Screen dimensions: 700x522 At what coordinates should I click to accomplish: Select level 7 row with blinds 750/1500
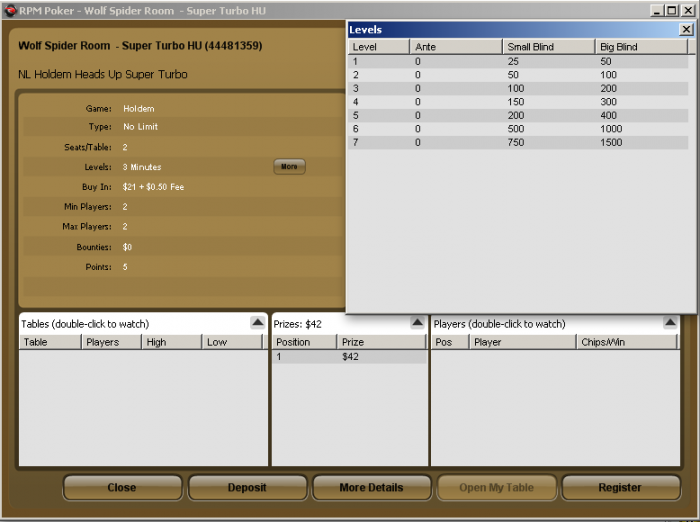518,142
